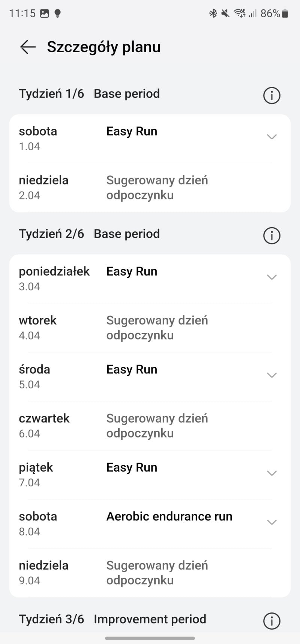The image size is (300, 644).
Task: Tap the bottom navigation gesture handle
Action: (x=150, y=638)
